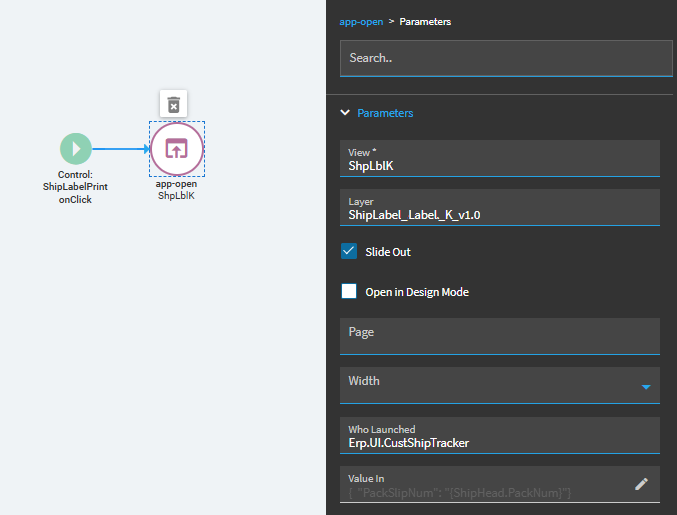Click the connector arrow between the nodes
This screenshot has width=677, height=515.
[x=121, y=150]
